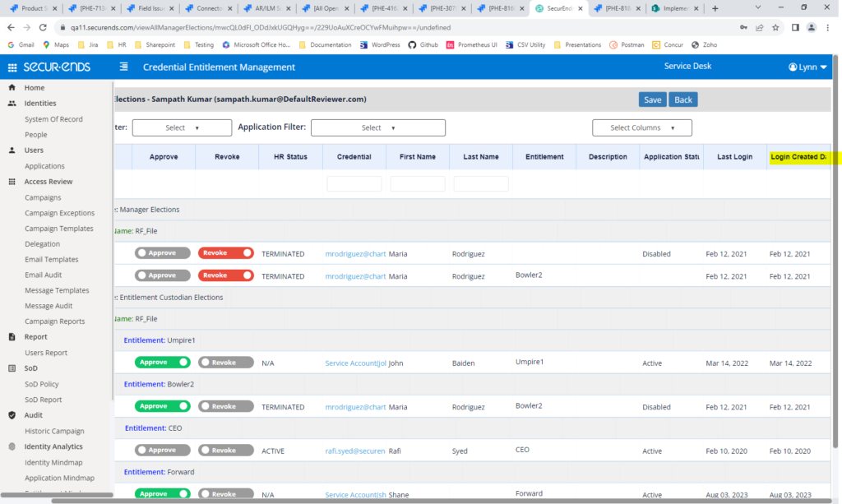Viewport: 842px width, 504px height.
Task: Open the Github bookmark
Action: (423, 45)
